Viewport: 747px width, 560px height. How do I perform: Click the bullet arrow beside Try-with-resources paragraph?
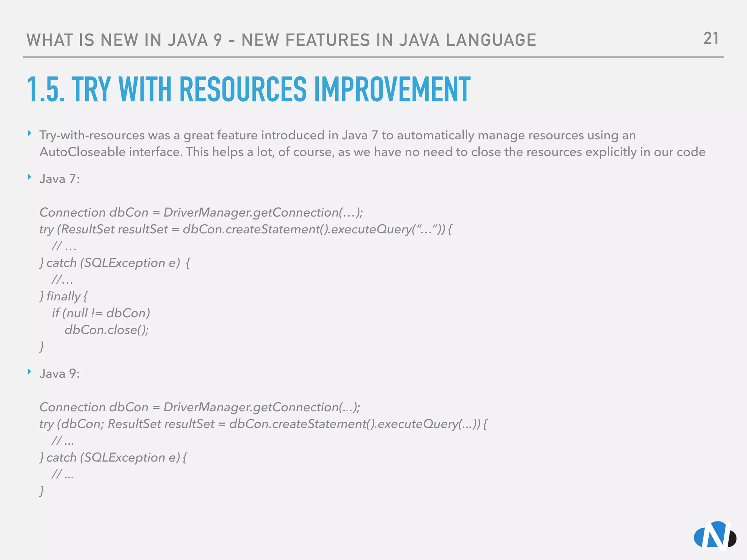30,133
